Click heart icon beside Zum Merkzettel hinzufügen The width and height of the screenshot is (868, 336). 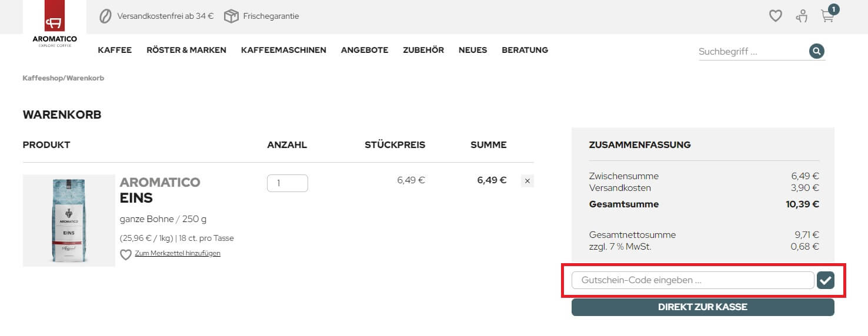126,255
